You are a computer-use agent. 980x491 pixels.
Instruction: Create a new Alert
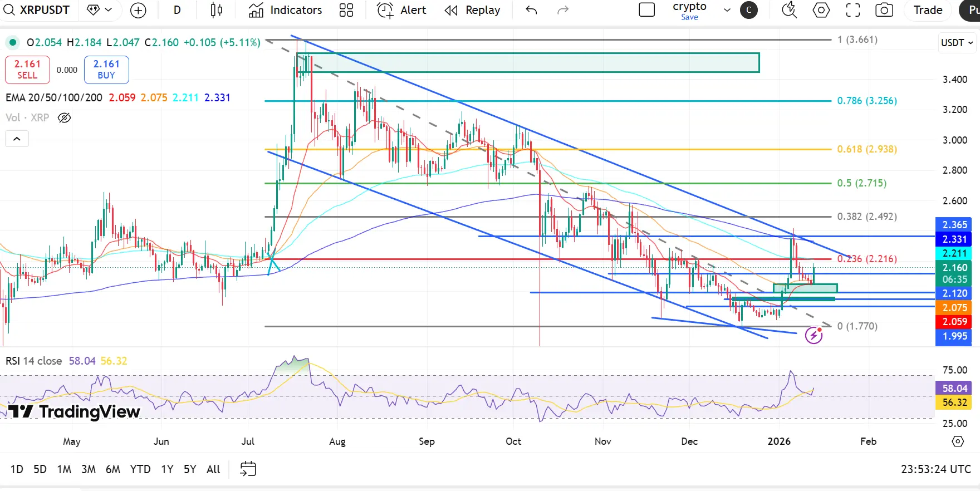[x=401, y=10]
